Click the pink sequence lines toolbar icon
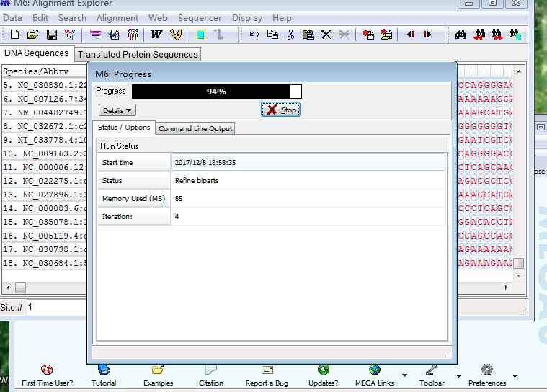Screen dimensions: 547x392 [x=95, y=34]
